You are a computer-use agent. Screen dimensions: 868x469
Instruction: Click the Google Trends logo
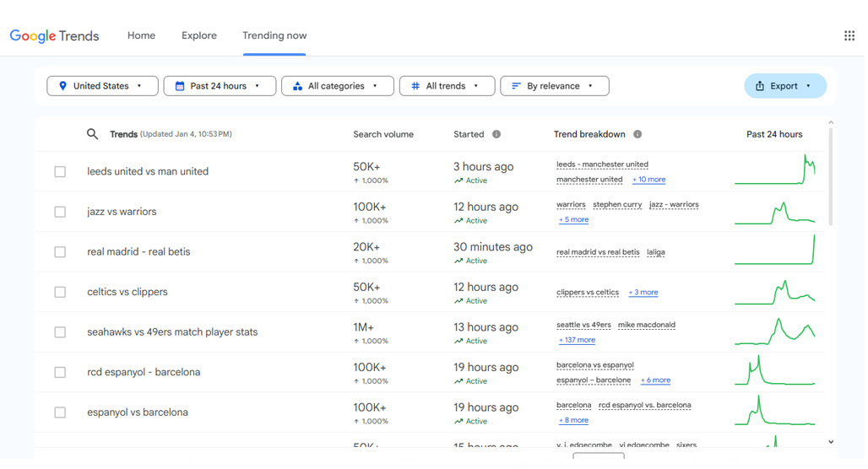(x=54, y=36)
